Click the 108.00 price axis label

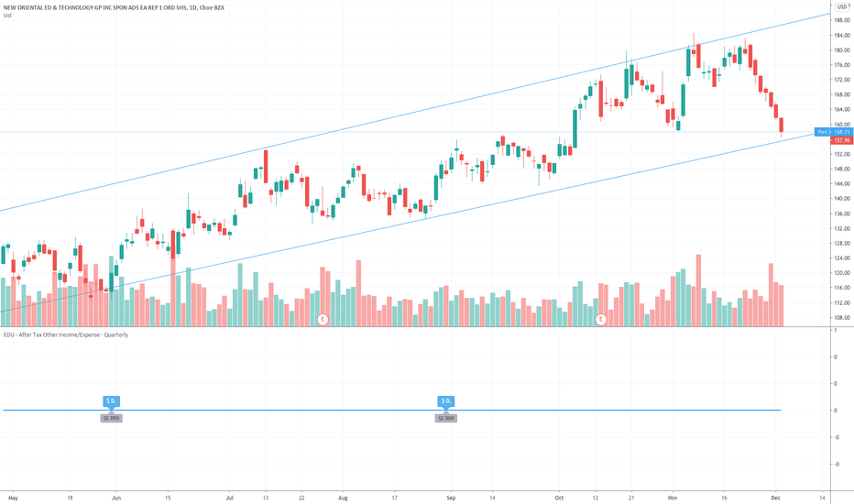tap(842, 318)
